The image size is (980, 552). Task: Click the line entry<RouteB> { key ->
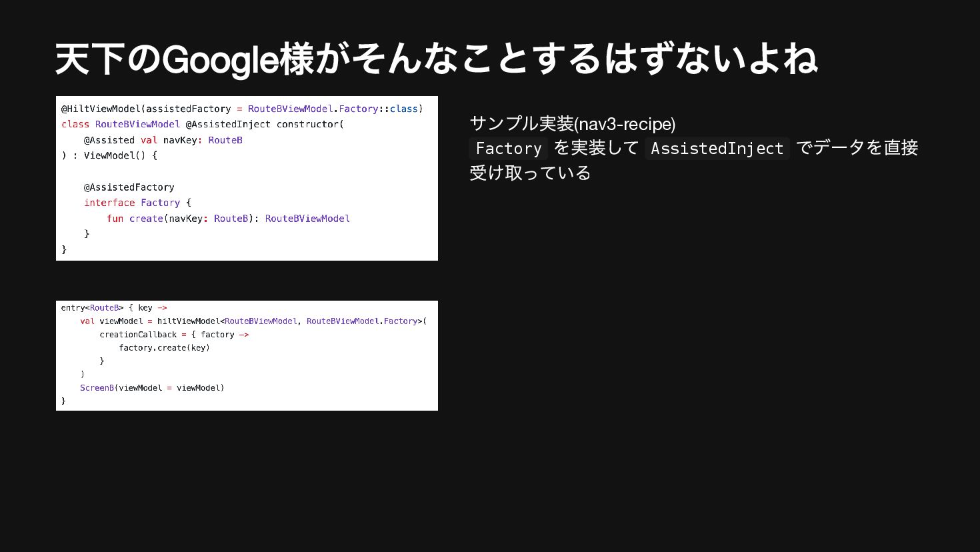coord(114,308)
